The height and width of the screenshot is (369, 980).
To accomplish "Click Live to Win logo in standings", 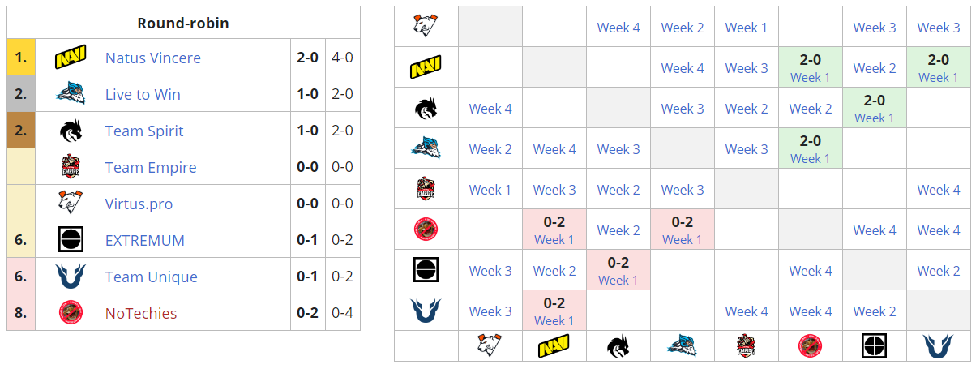I will tap(71, 95).
